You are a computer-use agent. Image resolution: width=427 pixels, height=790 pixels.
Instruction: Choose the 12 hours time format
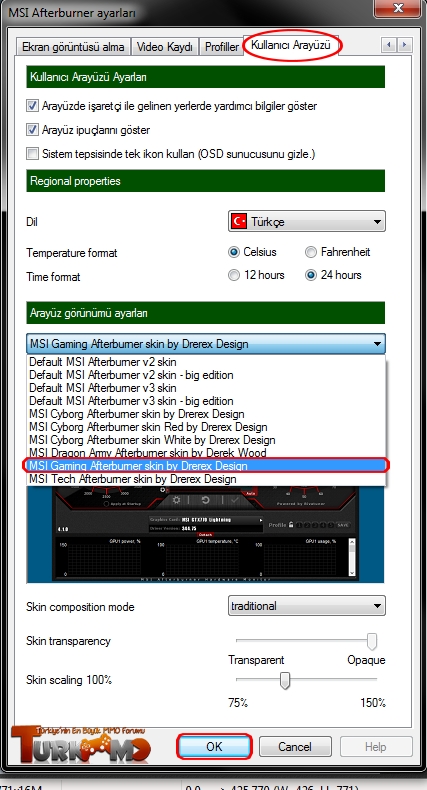click(x=233, y=275)
